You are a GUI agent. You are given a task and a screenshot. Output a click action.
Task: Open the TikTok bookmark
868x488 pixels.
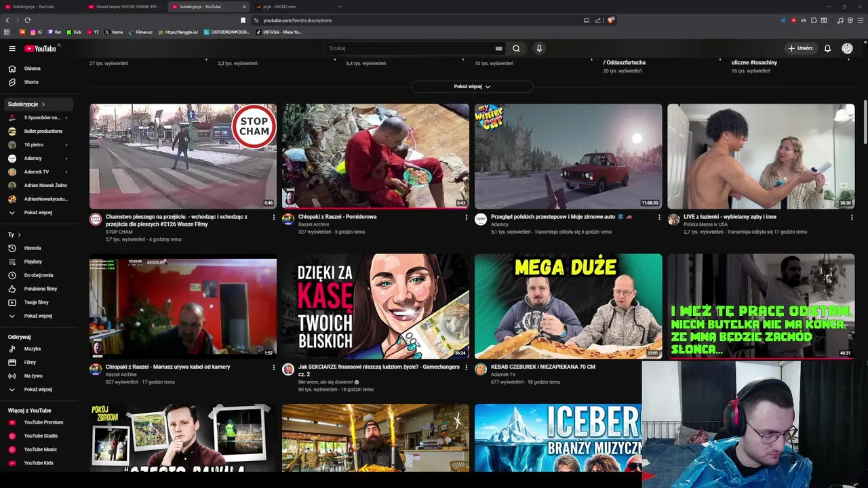tap(278, 32)
